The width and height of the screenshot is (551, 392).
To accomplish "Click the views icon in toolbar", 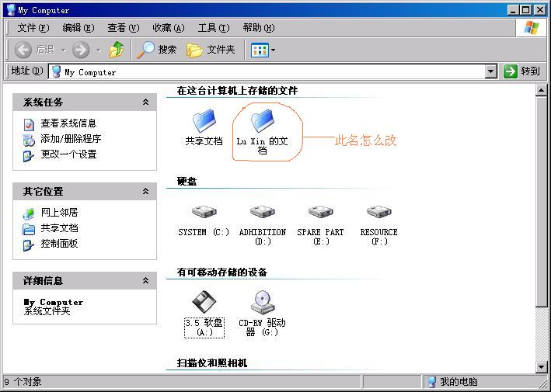I will (260, 50).
